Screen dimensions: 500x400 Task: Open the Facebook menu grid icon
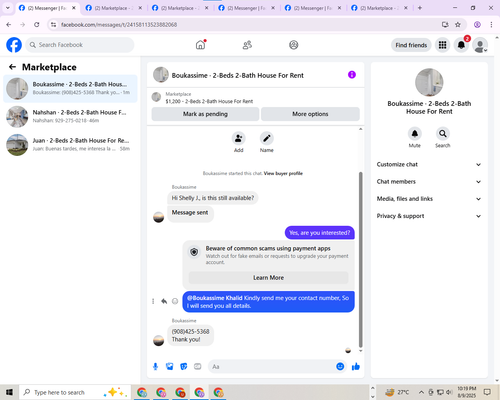click(442, 45)
